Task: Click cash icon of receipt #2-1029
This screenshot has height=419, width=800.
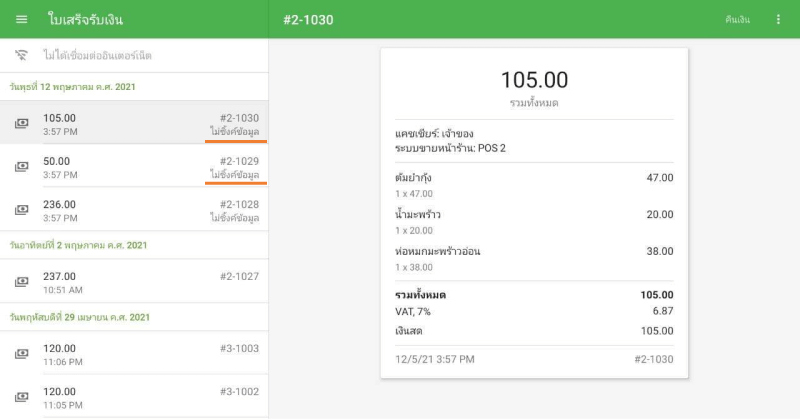Action: click(21, 166)
